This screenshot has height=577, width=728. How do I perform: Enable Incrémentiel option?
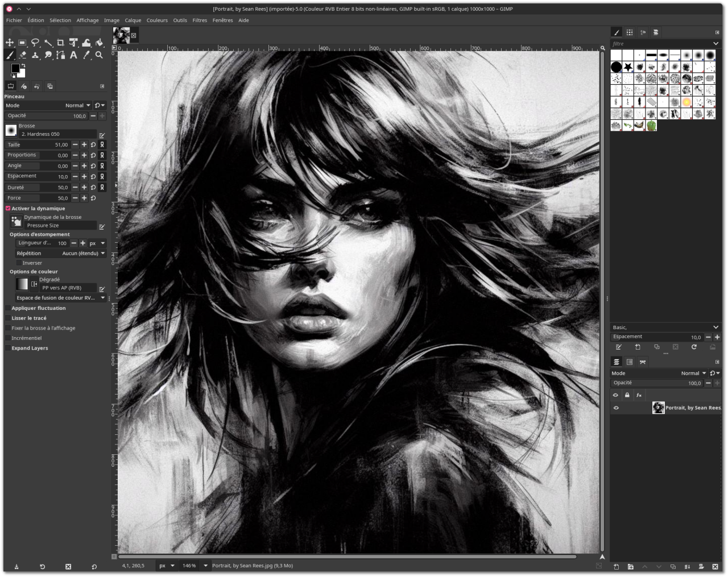pyautogui.click(x=8, y=338)
